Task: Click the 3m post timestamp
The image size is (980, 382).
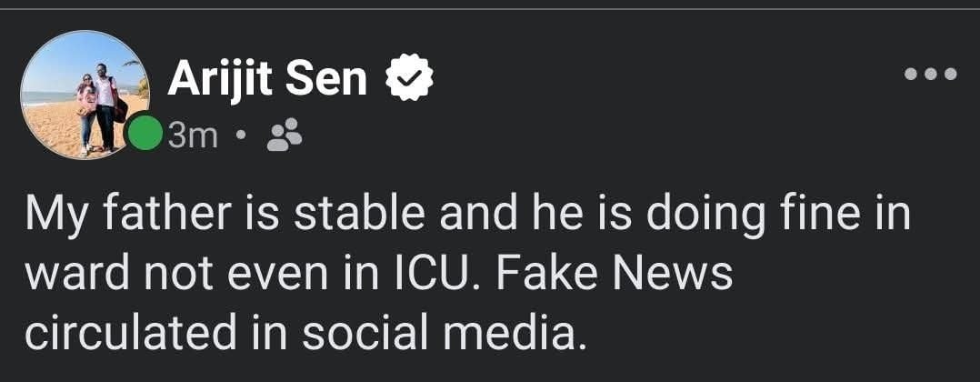Action: (x=192, y=136)
